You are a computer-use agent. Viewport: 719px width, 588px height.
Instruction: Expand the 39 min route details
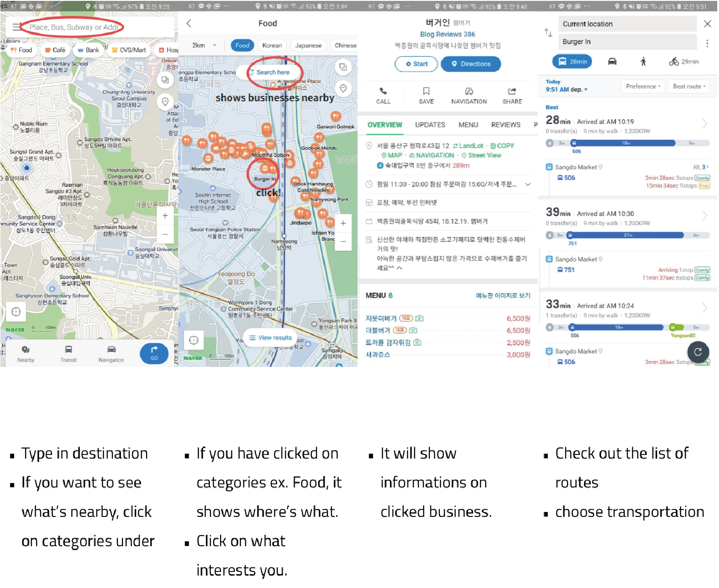pos(704,216)
